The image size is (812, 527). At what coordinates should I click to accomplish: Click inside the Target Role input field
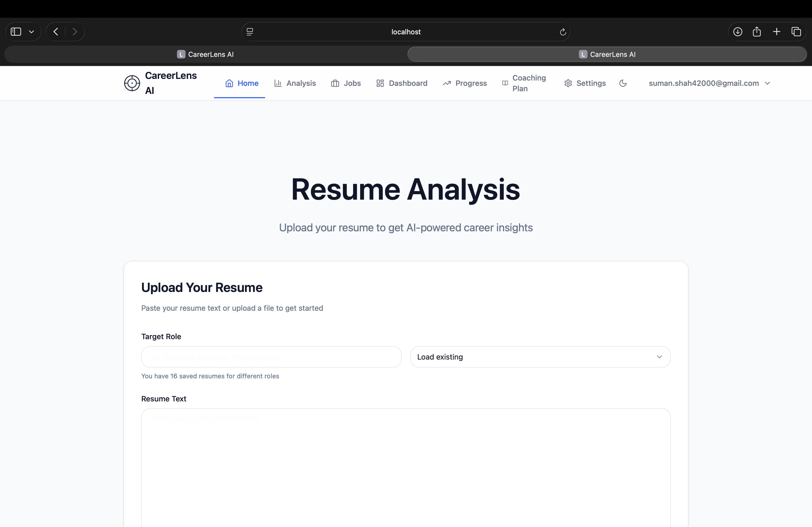click(x=271, y=357)
